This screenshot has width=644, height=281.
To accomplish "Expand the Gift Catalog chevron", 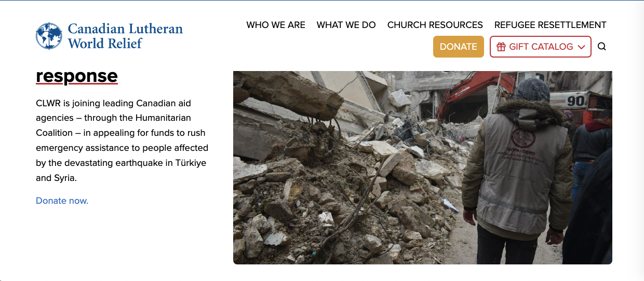I will [581, 47].
